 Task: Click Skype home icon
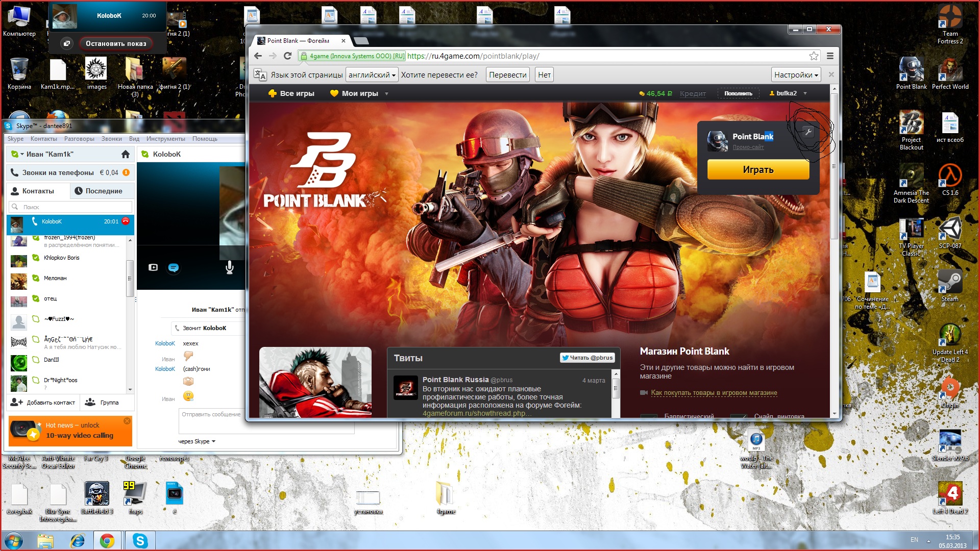tap(126, 154)
